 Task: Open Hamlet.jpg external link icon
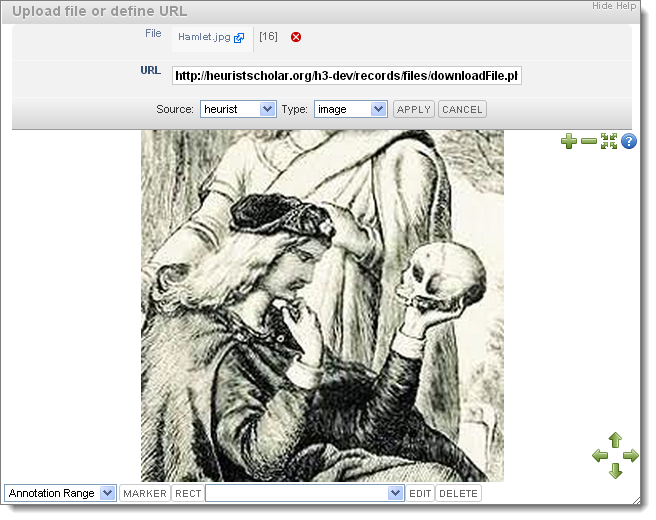pos(239,38)
